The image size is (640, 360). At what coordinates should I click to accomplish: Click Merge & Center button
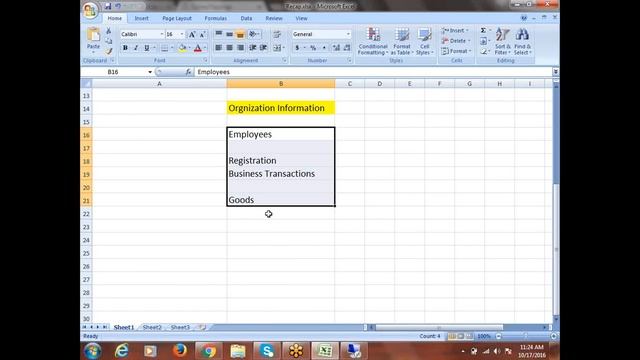click(x=278, y=48)
